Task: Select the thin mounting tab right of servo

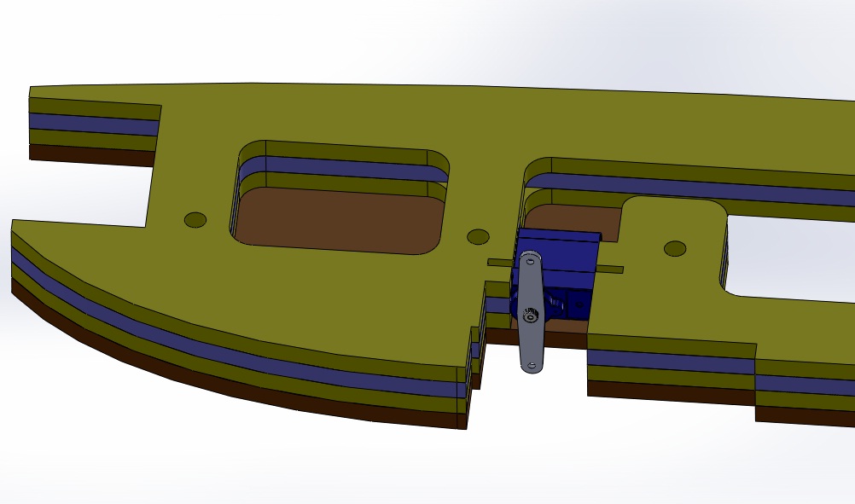Action: pyautogui.click(x=611, y=269)
